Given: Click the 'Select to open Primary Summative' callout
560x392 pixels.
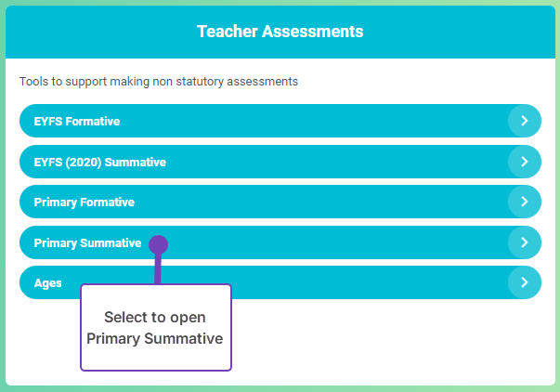Looking at the screenshot, I should click(155, 328).
